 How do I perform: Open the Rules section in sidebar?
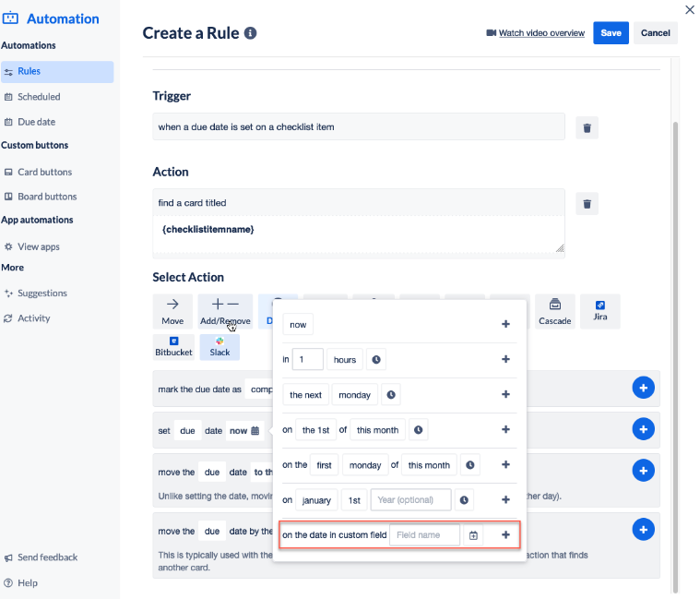coord(57,71)
